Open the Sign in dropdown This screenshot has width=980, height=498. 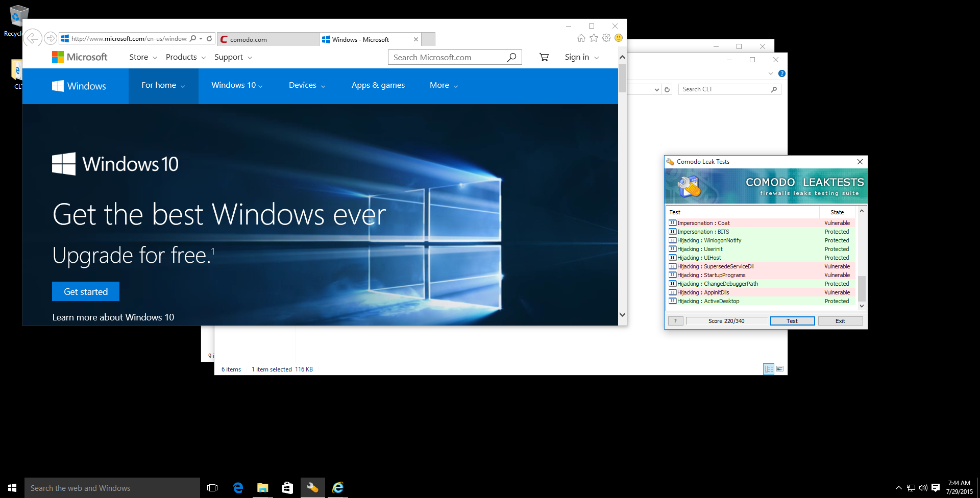[581, 57]
